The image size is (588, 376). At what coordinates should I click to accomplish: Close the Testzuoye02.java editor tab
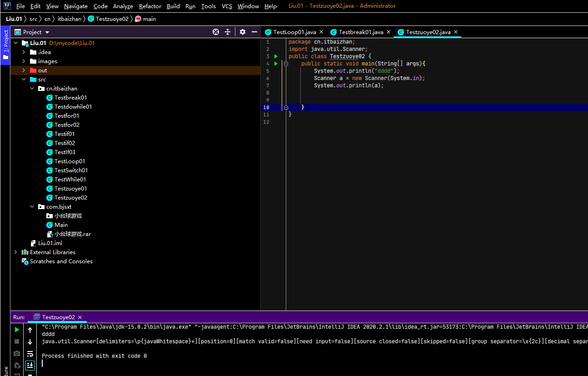click(456, 32)
